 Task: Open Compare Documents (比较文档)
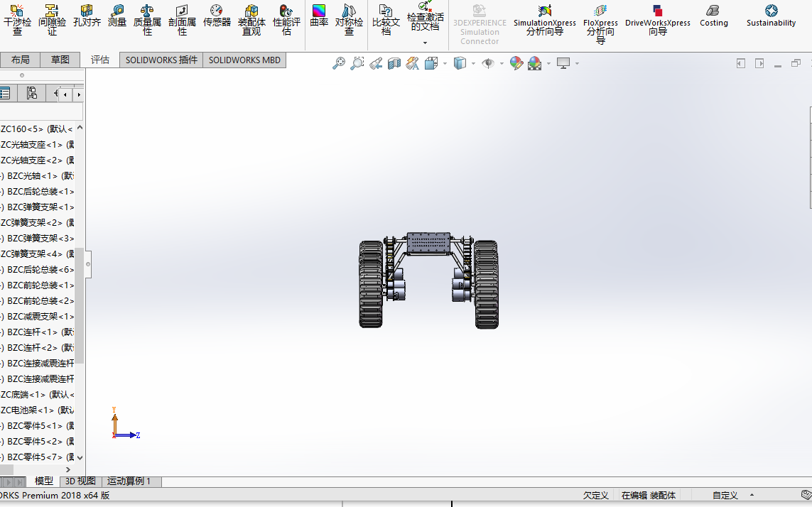point(386,20)
